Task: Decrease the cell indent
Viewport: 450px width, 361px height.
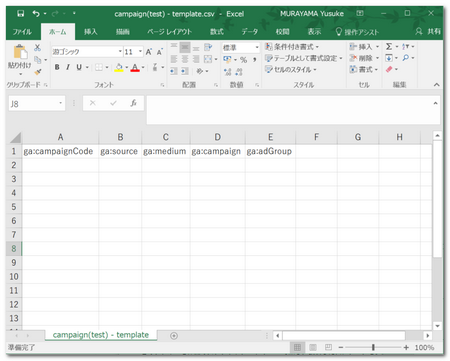Action: [x=173, y=71]
